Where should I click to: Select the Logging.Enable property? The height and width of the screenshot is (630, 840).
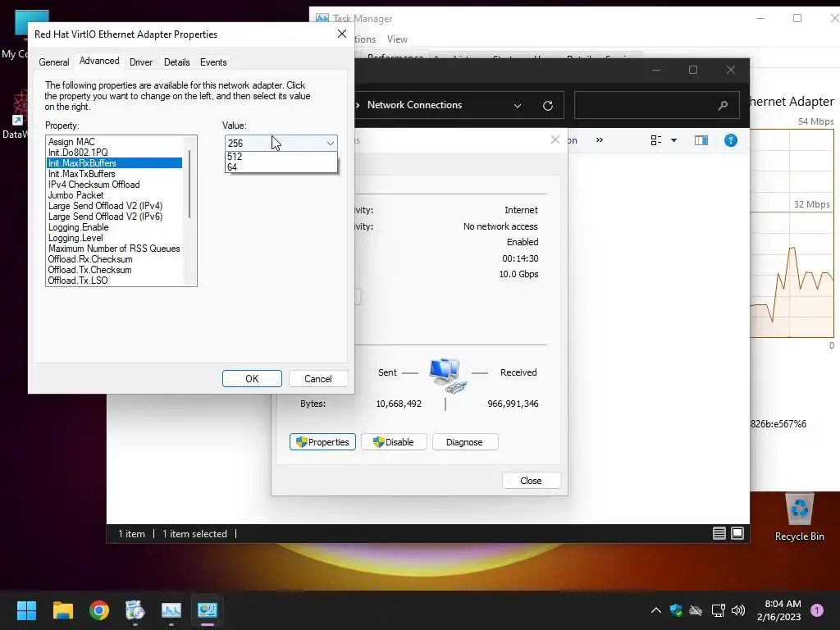[x=115, y=227]
